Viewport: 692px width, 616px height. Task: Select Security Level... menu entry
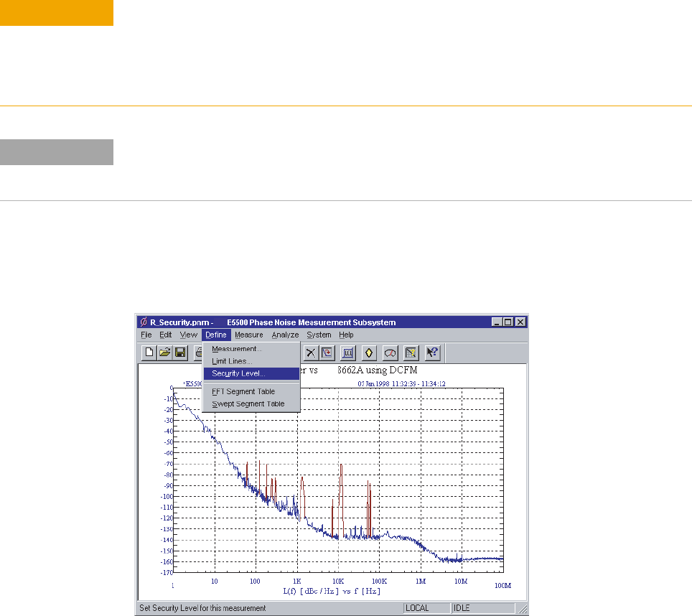251,374
